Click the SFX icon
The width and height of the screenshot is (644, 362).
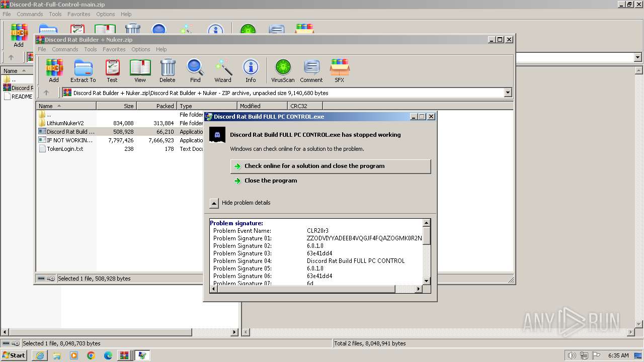pyautogui.click(x=340, y=70)
